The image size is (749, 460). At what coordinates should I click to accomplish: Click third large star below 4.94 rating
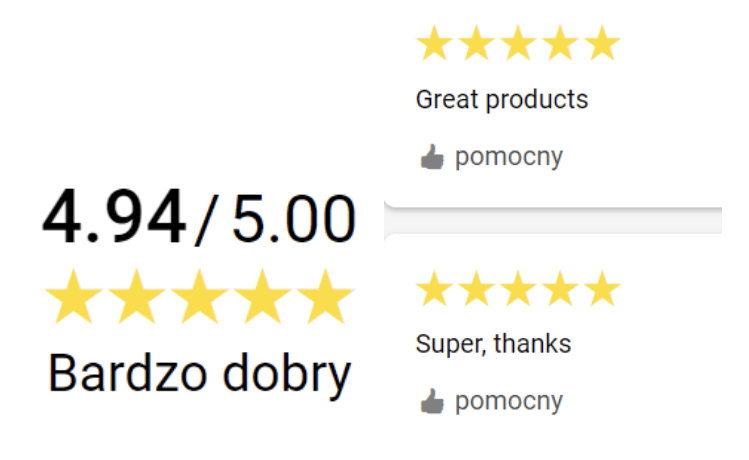[x=200, y=298]
